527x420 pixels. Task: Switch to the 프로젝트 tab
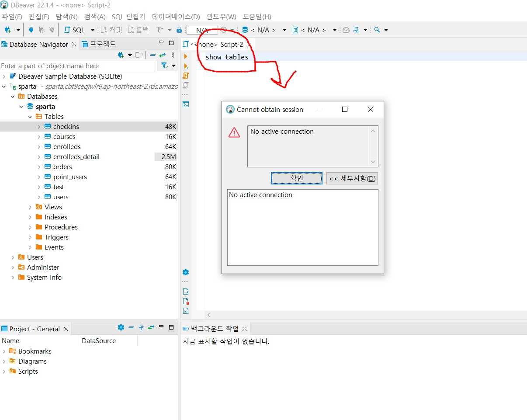coord(99,44)
